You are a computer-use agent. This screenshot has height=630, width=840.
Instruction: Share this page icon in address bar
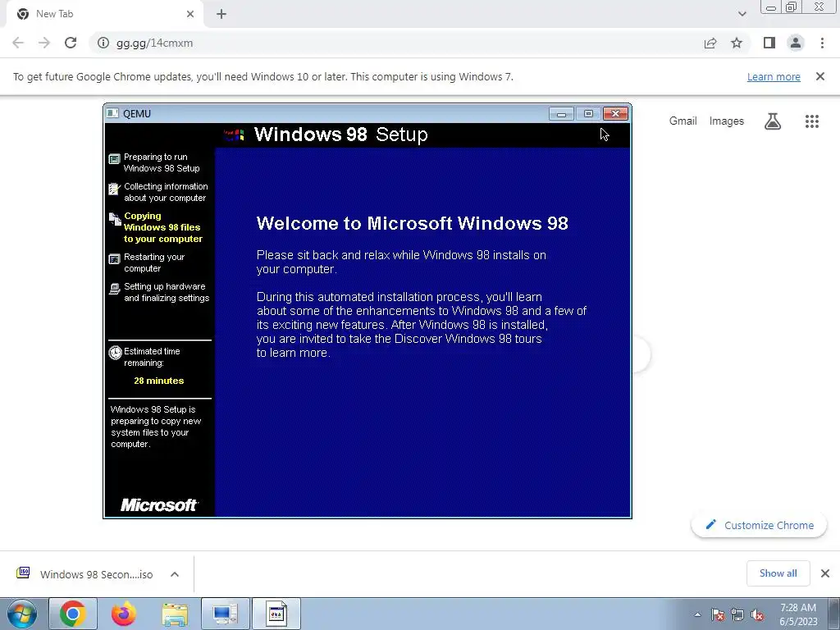point(710,43)
